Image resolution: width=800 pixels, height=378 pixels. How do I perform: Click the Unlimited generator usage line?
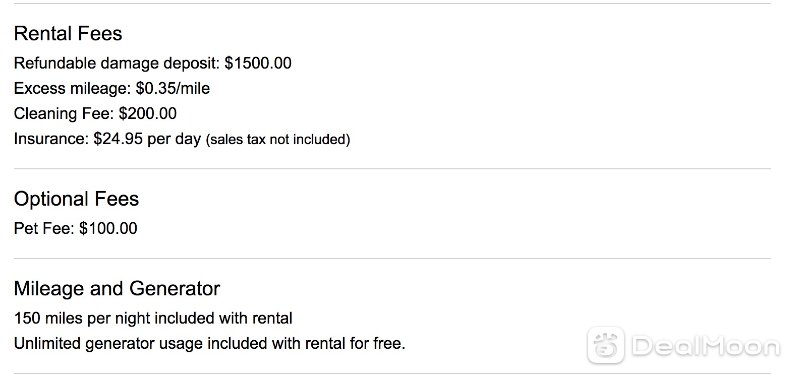point(210,344)
